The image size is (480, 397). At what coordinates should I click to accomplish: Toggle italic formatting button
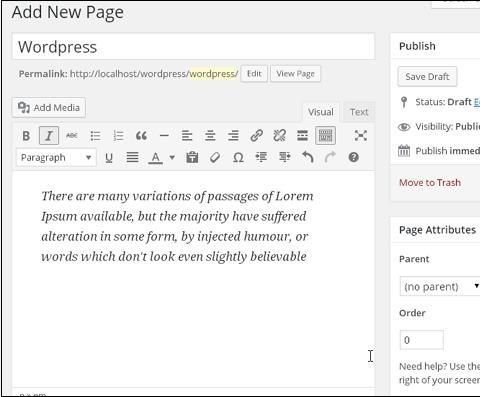pos(49,136)
